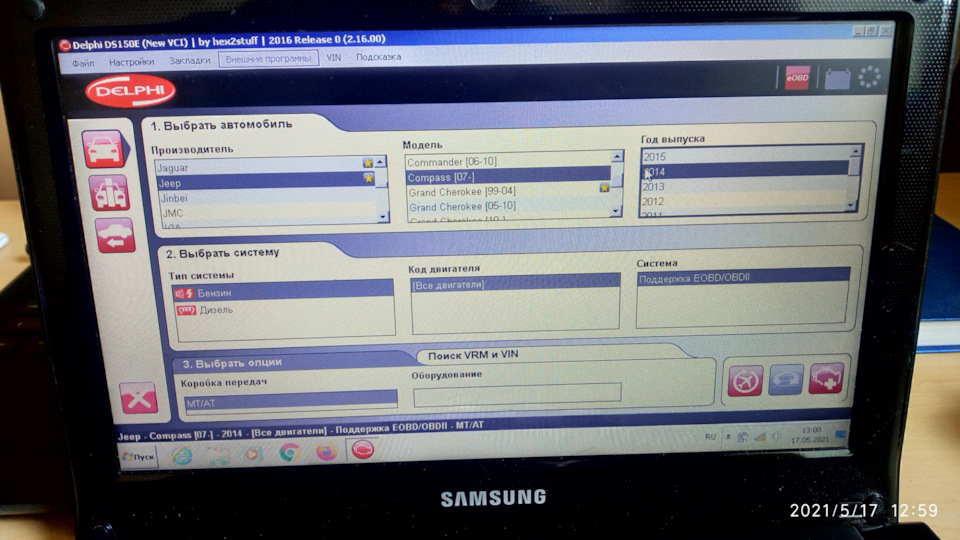Select manufacturer Jaguar
The height and width of the screenshot is (540, 960).
[x=264, y=167]
